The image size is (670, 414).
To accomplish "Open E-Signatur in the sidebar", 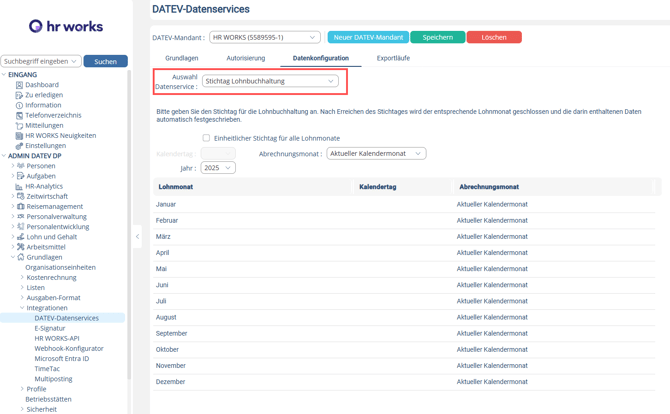I will (x=50, y=328).
